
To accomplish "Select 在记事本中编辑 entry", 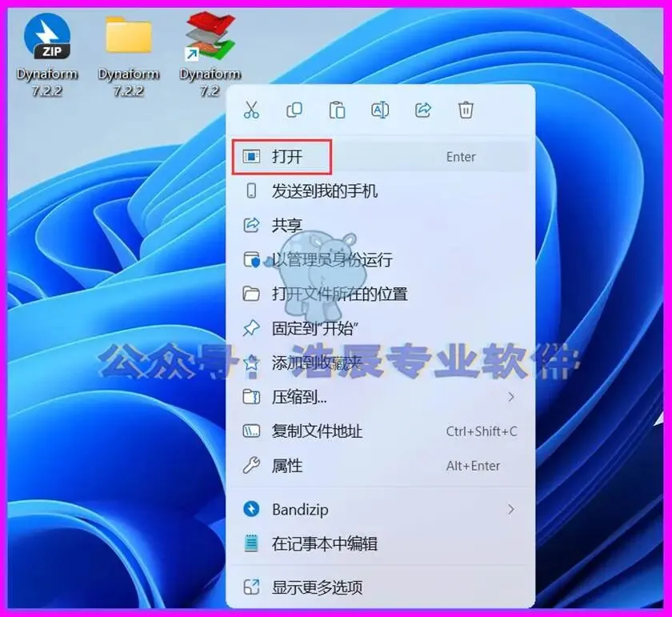I will pos(380,543).
